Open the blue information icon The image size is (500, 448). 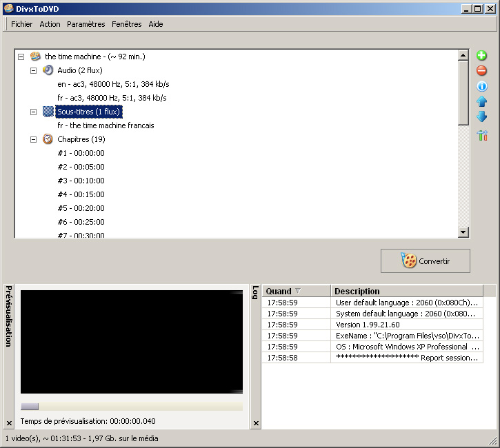(x=482, y=86)
